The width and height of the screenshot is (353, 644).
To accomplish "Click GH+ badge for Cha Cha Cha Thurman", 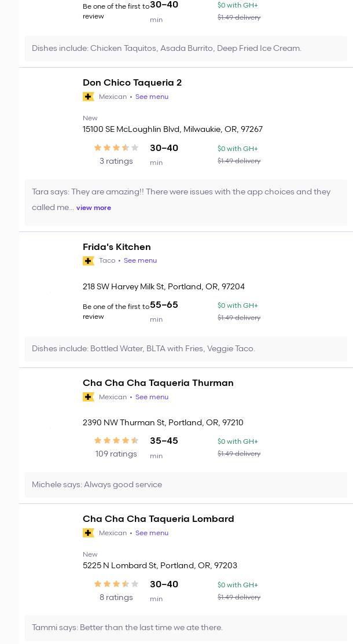I will coord(89,397).
